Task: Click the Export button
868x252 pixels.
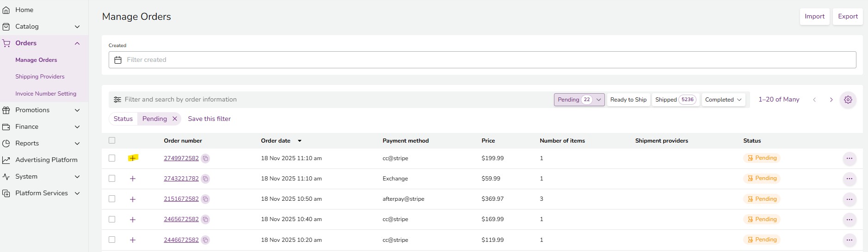Action: click(x=847, y=17)
